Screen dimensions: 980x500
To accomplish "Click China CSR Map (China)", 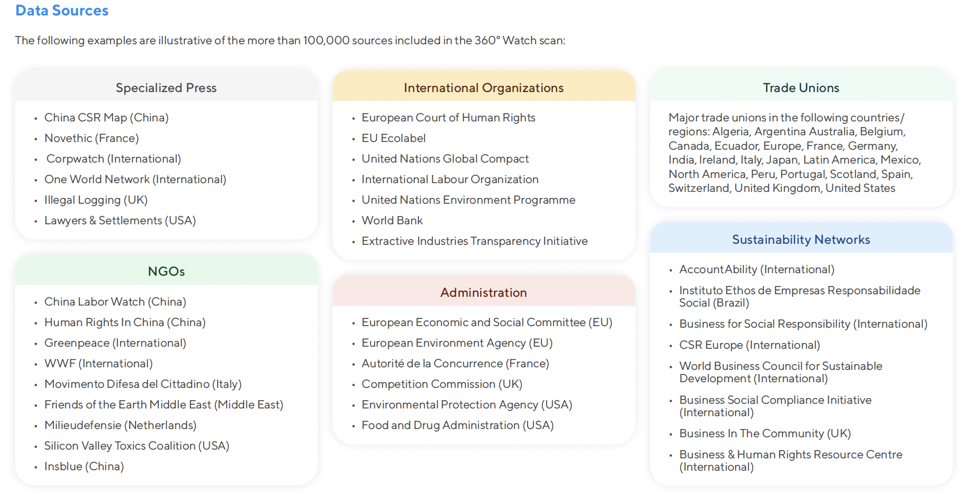I will tap(106, 118).
